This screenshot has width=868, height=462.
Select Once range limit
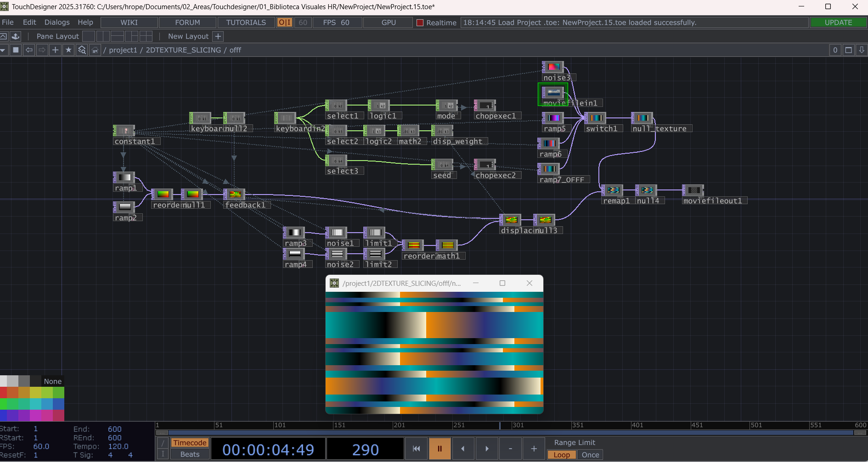[590, 455]
